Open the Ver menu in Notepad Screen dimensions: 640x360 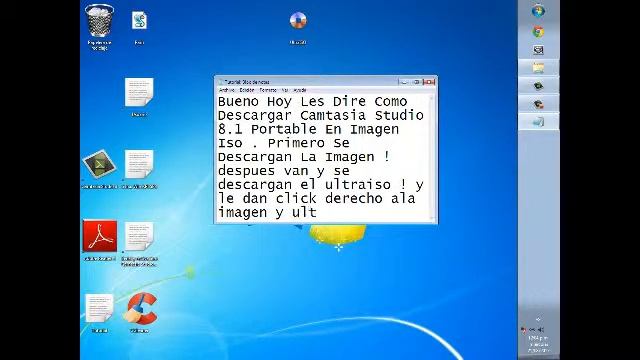click(285, 90)
